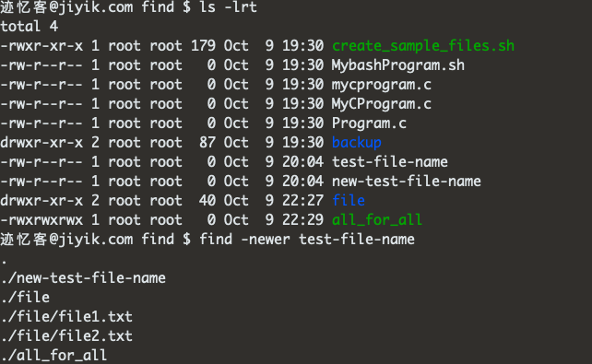Click the blue backup directory name
Image resolution: width=592 pixels, height=364 pixels.
[x=357, y=143]
